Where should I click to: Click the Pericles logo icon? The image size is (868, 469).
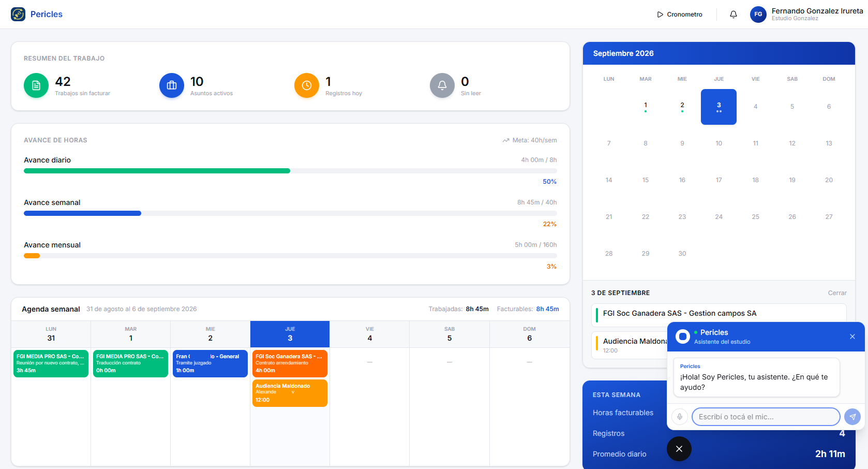pos(18,14)
